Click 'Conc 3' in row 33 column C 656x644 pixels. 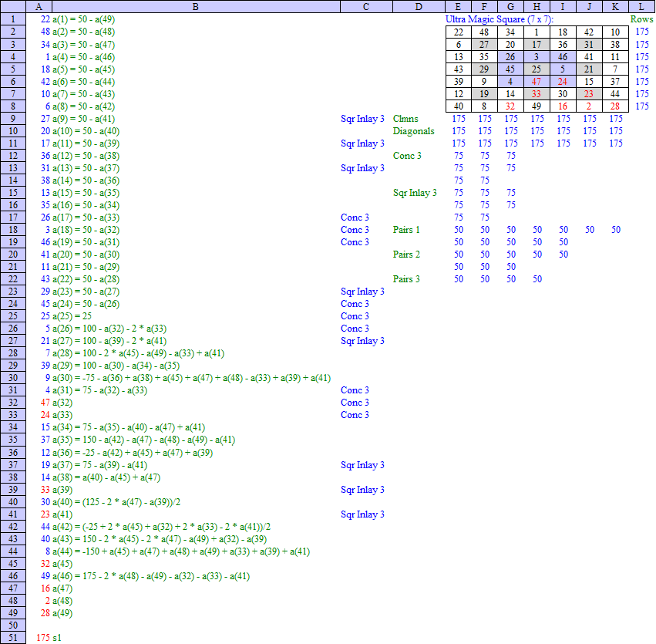(x=355, y=415)
